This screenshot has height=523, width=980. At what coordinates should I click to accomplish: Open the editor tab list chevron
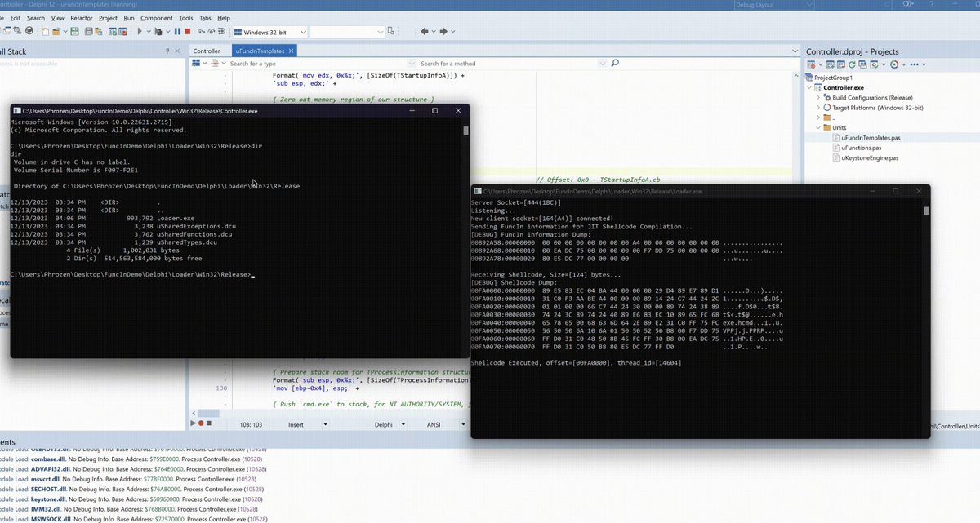[x=796, y=51]
